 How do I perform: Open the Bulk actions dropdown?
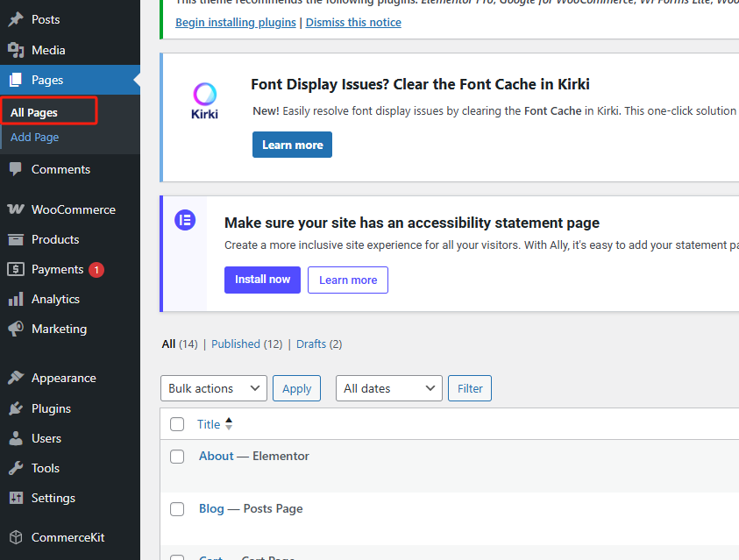pos(214,388)
